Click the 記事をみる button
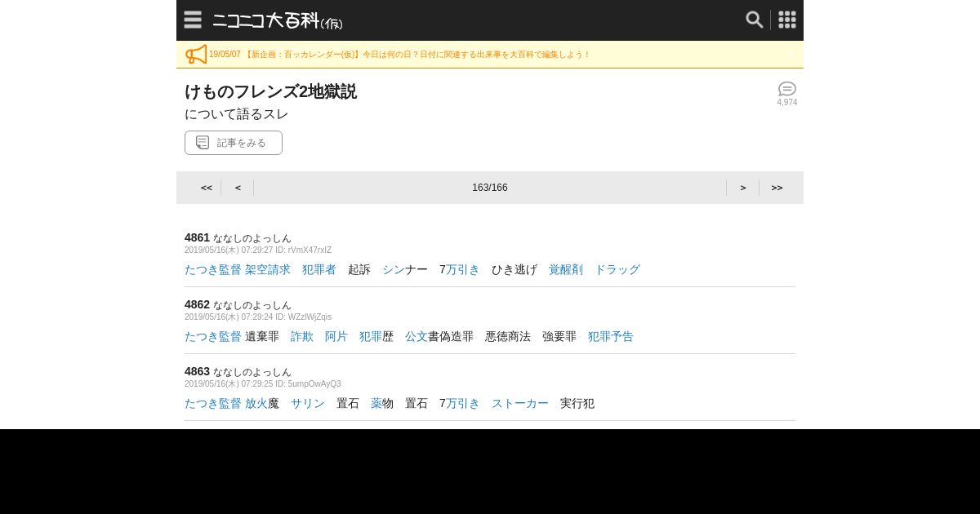The width and height of the screenshot is (980, 514). tap(234, 143)
